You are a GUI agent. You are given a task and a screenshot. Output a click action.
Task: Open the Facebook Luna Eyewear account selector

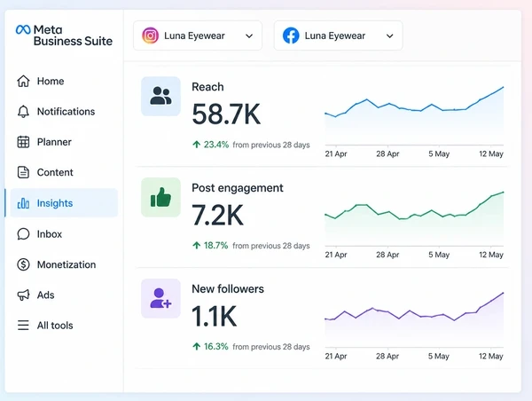point(339,35)
